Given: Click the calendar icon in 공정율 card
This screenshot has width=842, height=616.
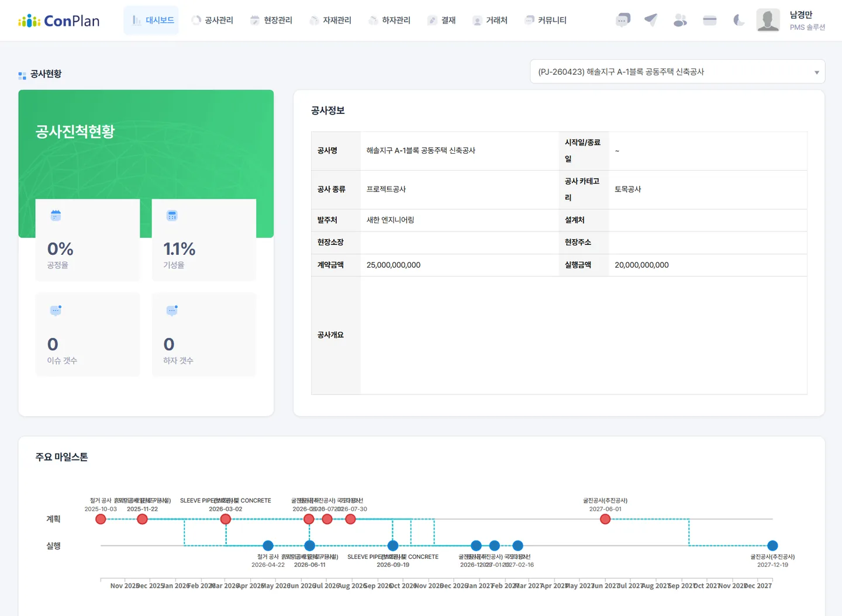Looking at the screenshot, I should coord(56,216).
